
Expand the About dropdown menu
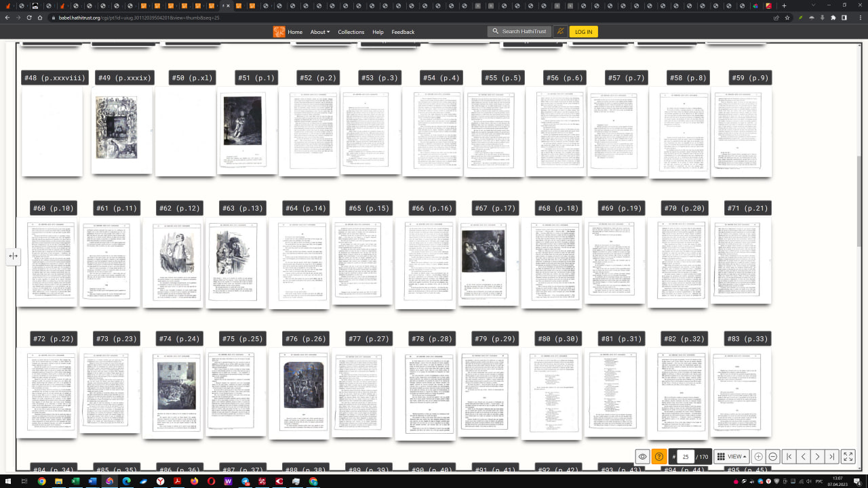click(320, 32)
